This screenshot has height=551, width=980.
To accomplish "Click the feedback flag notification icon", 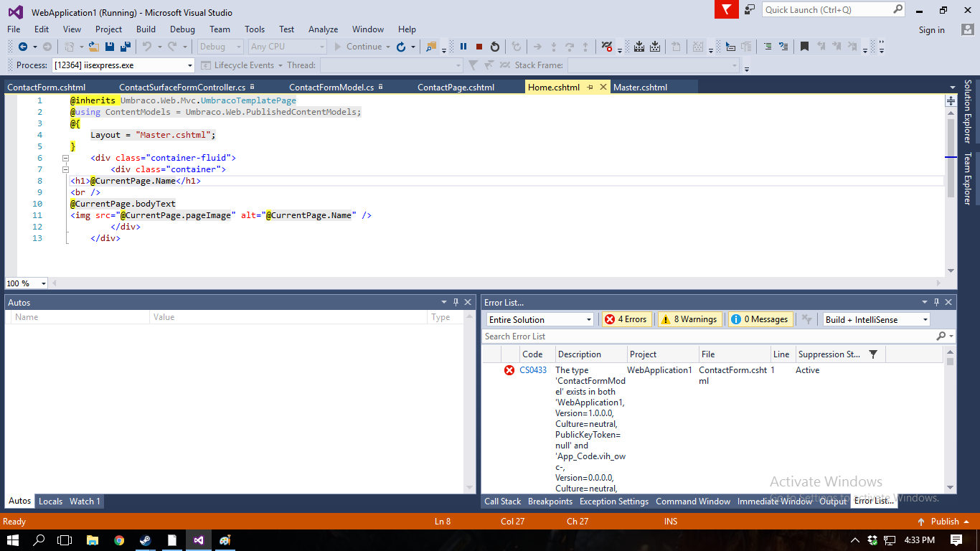I will point(726,9).
